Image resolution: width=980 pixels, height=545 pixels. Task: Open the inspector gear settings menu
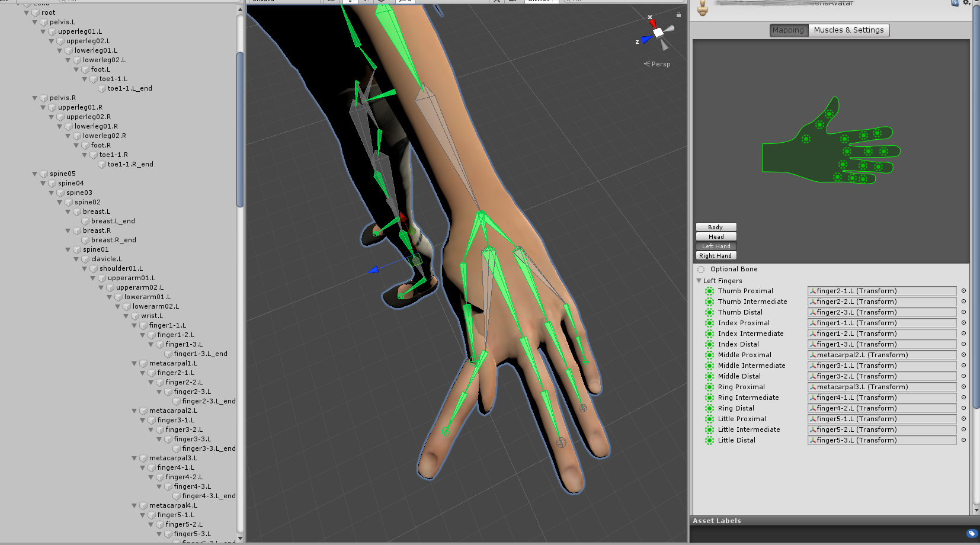966,2
